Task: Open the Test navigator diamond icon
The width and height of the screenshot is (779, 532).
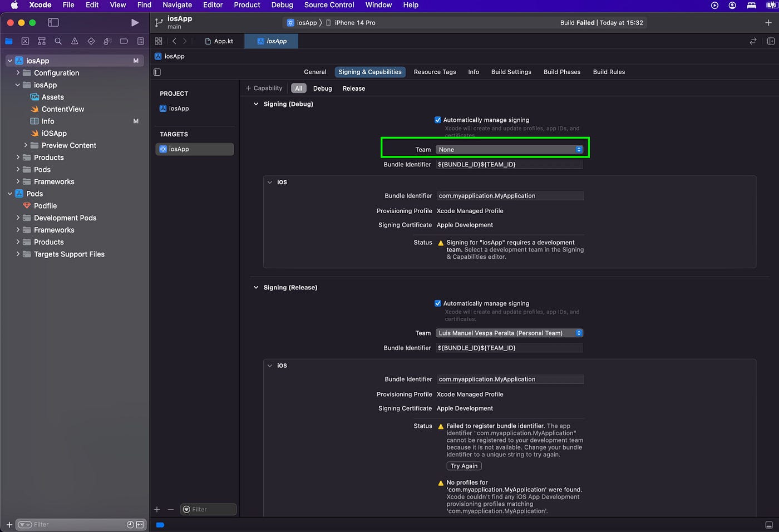Action: tap(91, 41)
